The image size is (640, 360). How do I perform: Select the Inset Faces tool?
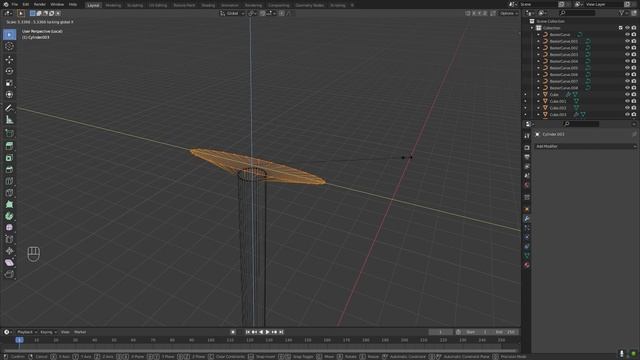(9, 158)
